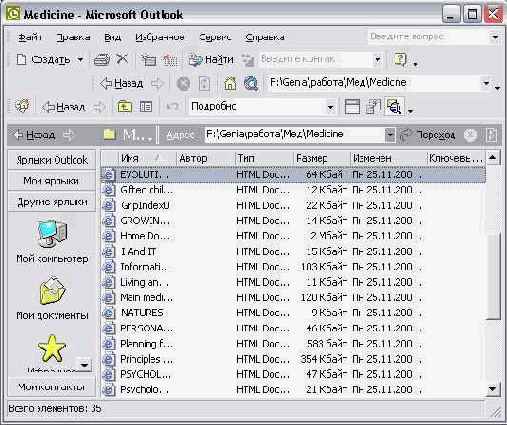This screenshot has height=425, width=507.
Task: Click the Help question mark icon
Action: (x=400, y=59)
